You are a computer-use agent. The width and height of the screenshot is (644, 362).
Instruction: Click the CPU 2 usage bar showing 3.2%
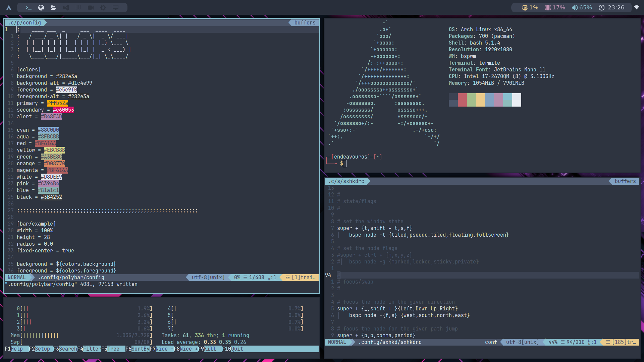(85, 322)
